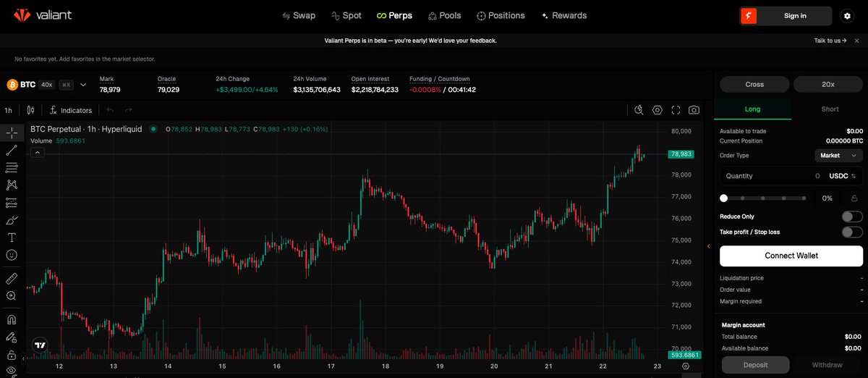The image size is (868, 378).
Task: Redo the chart action
Action: click(128, 110)
